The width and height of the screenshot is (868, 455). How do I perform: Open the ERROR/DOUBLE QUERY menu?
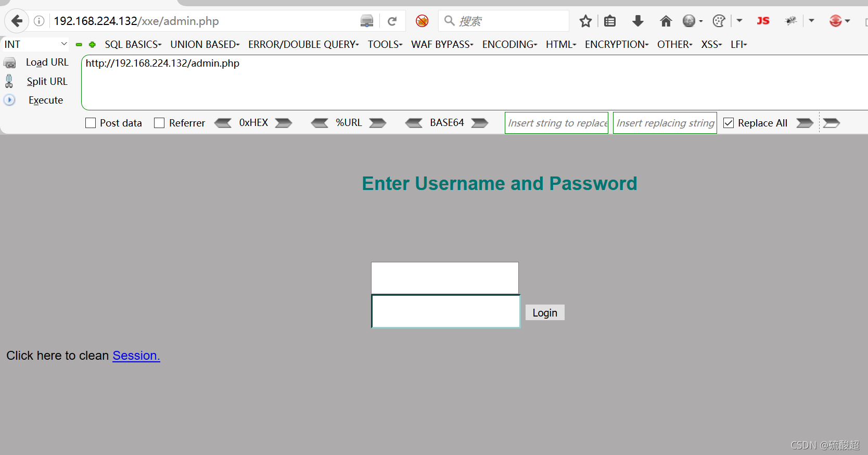click(303, 44)
